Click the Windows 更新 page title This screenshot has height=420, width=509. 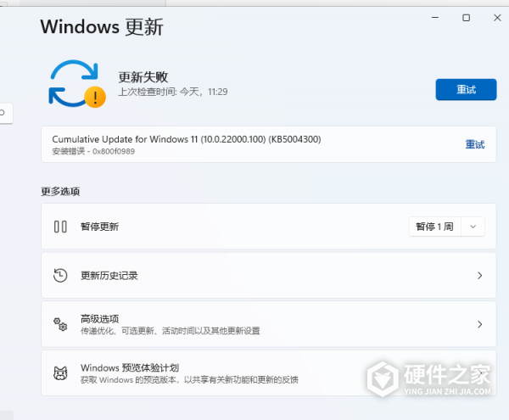point(102,26)
